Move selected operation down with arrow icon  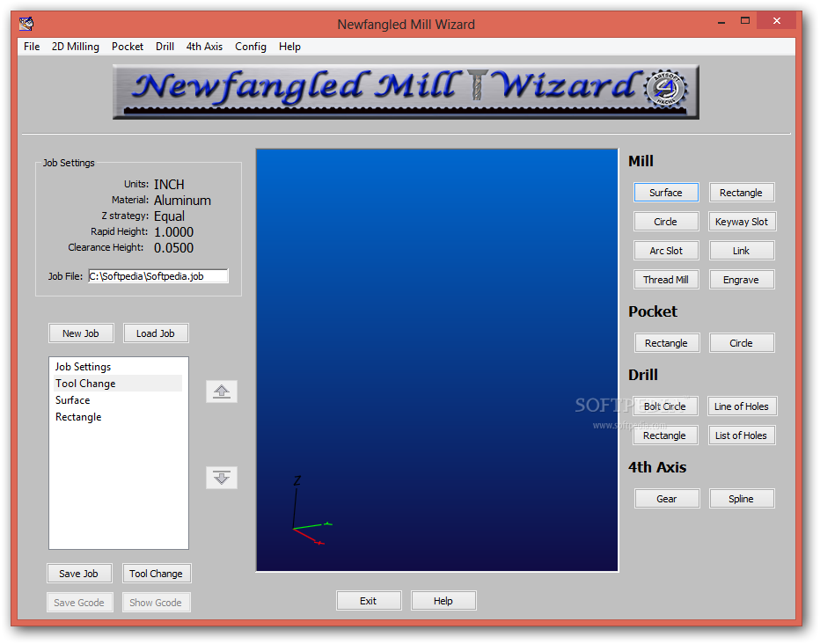point(222,478)
